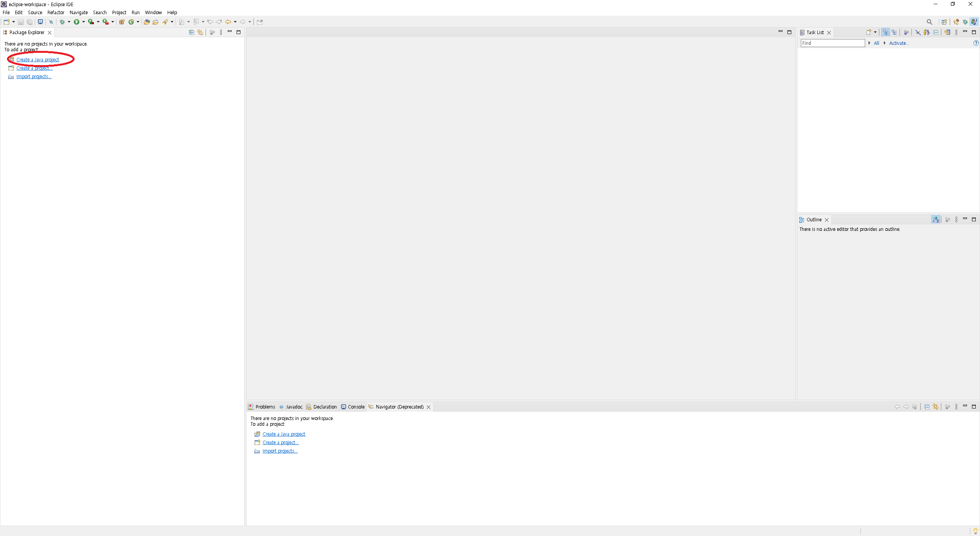Click the Debug bug icon in the main toolbar
Screen dimensions: 980x536
click(62, 22)
